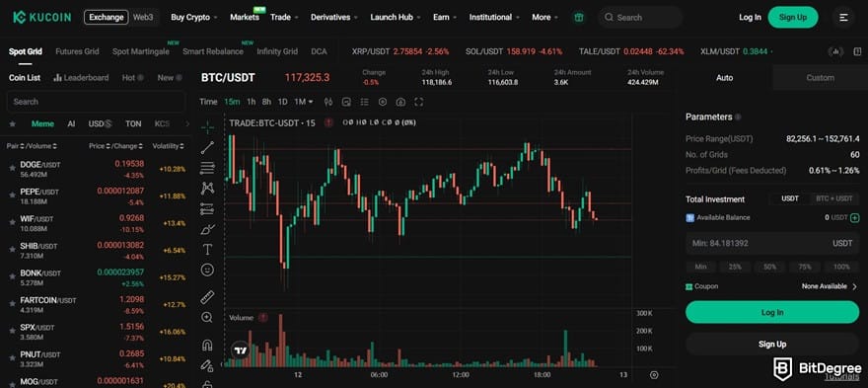Select the ruler measure tool
The height and width of the screenshot is (388, 868).
point(207,297)
